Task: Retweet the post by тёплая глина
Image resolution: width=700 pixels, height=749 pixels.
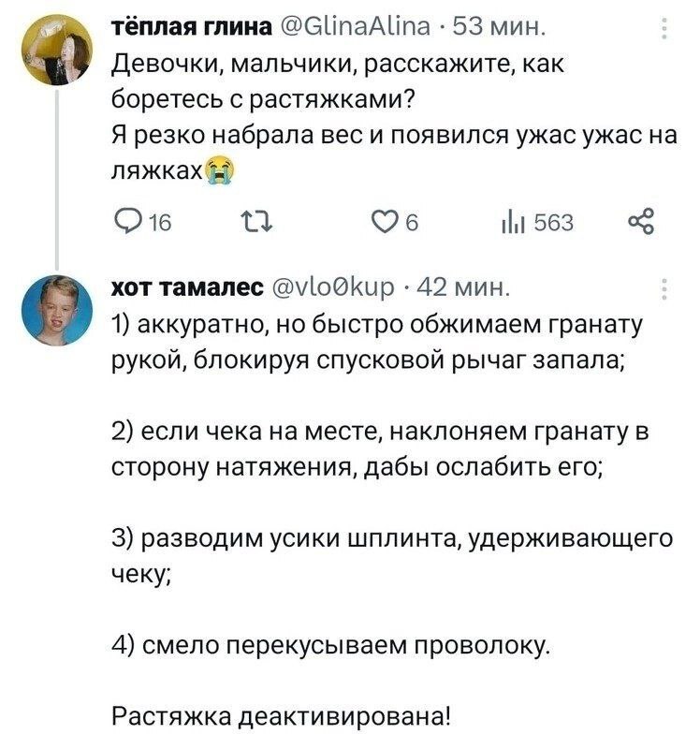Action: 255,223
